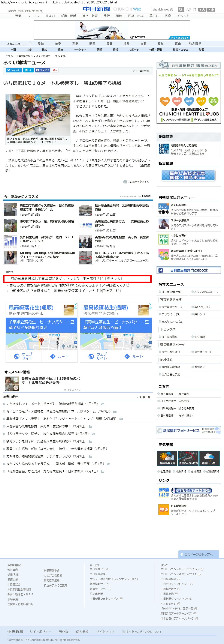Follow トップ breadcrumb link

pos(7,56)
